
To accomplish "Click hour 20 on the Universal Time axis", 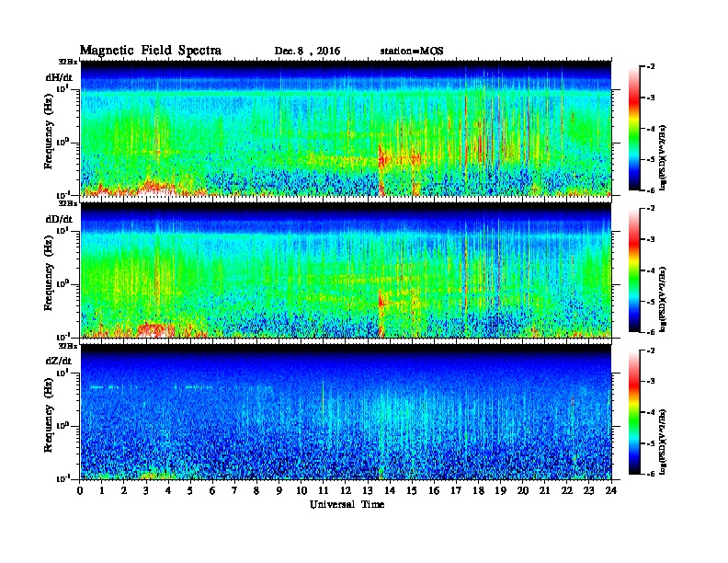I will 523,491.
